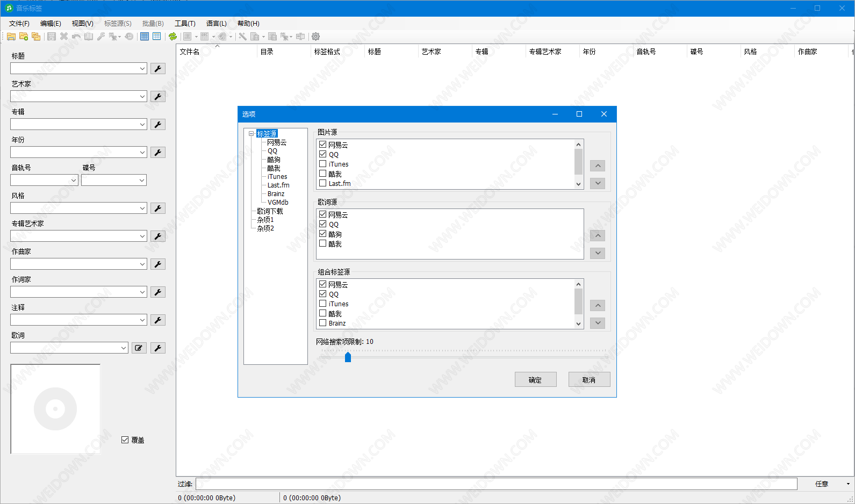Click the clipboard paste toolbar icon

pyautogui.click(x=255, y=37)
